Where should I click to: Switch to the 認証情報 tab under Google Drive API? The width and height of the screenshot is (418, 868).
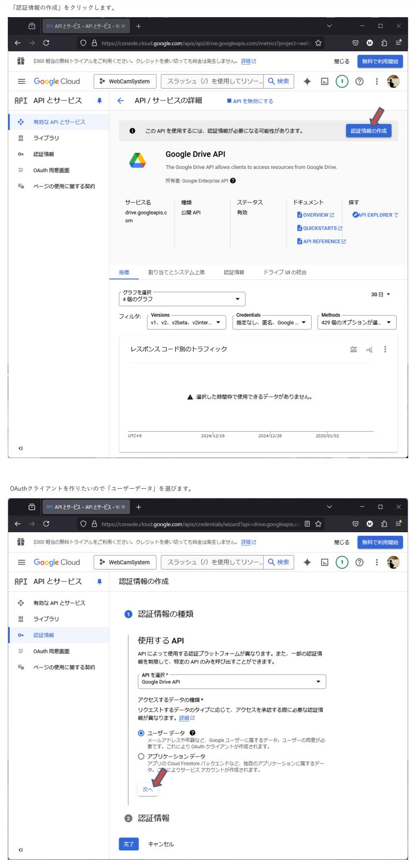pos(234,272)
